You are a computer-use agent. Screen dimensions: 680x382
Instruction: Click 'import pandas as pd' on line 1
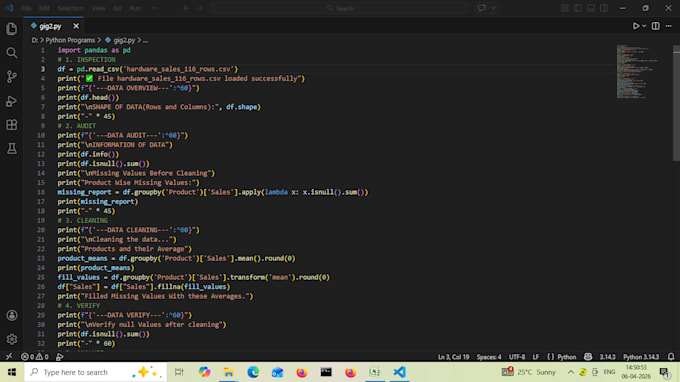(x=94, y=50)
